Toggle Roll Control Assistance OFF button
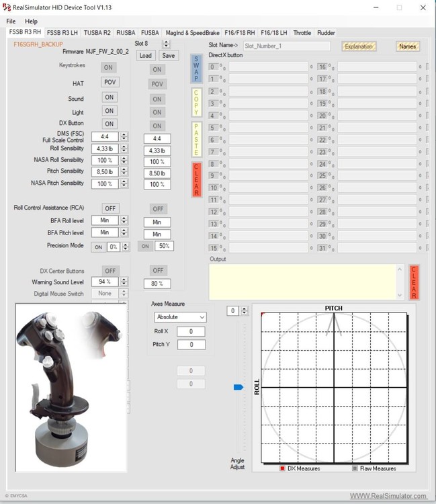 coord(110,208)
